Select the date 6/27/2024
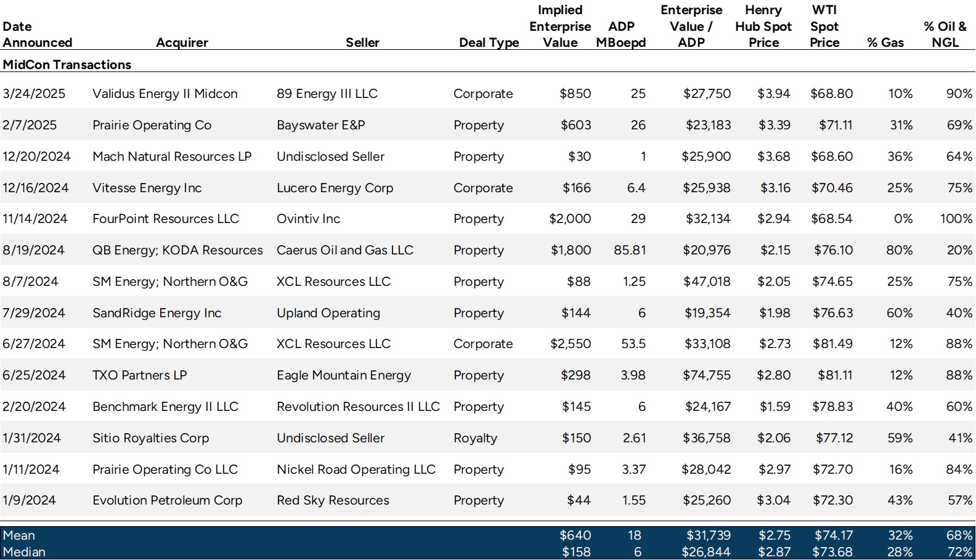 (34, 344)
